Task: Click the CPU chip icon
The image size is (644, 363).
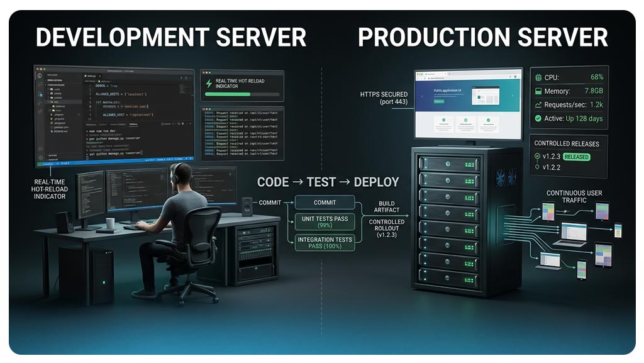Action: 538,77
